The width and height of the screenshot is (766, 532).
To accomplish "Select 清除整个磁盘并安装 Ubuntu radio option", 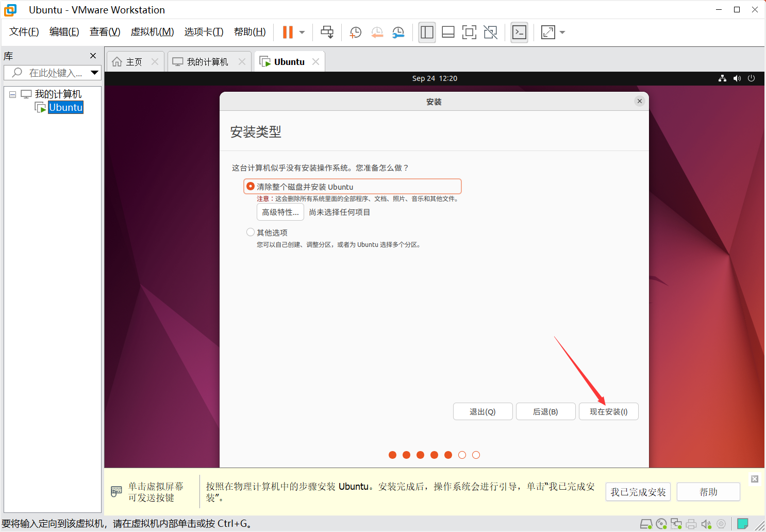I will tap(251, 186).
